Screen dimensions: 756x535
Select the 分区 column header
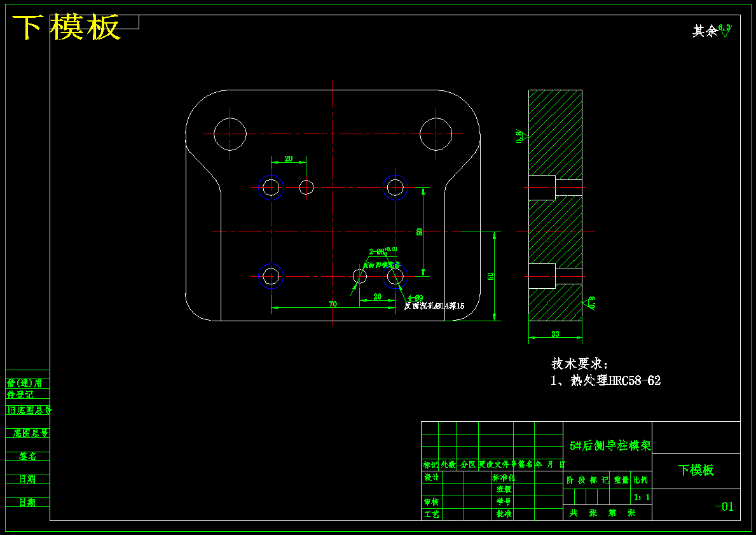468,464
